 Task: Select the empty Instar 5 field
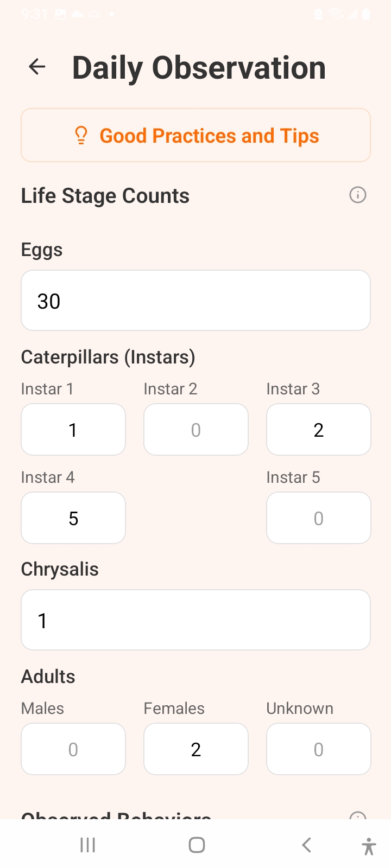(x=319, y=518)
